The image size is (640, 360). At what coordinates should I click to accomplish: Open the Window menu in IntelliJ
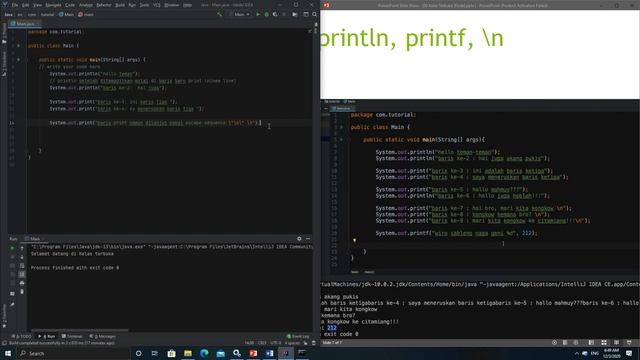(x=171, y=5)
